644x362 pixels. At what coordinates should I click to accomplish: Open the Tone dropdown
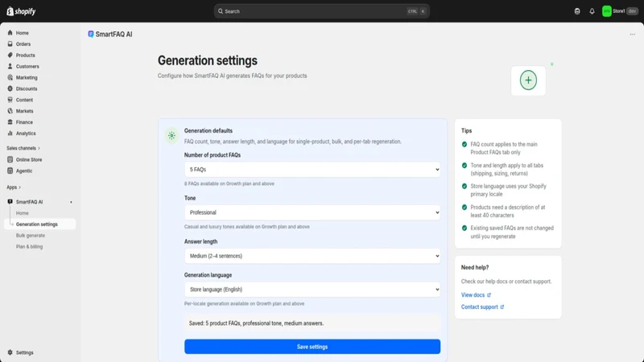(x=312, y=212)
